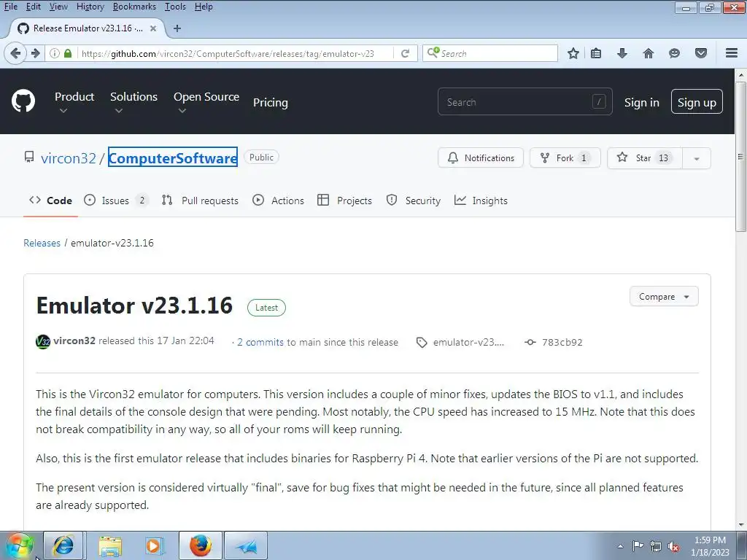Image resolution: width=747 pixels, height=560 pixels.
Task: Open the View menu
Action: click(58, 7)
